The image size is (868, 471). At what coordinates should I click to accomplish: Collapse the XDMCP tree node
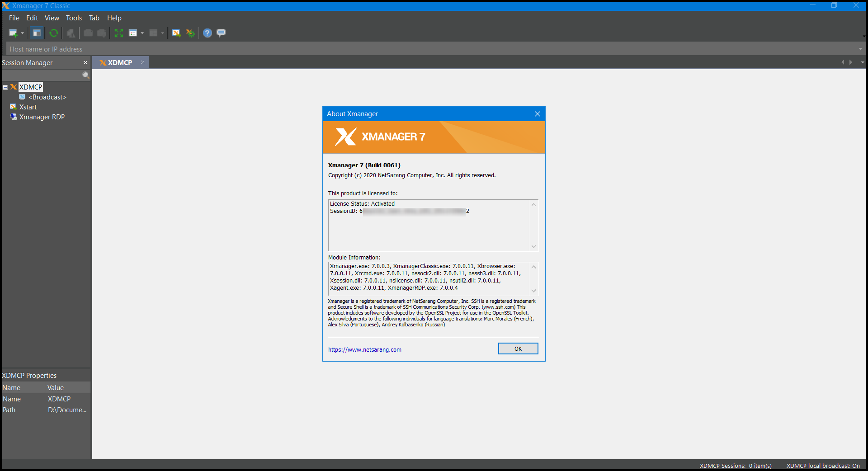pyautogui.click(x=5, y=87)
